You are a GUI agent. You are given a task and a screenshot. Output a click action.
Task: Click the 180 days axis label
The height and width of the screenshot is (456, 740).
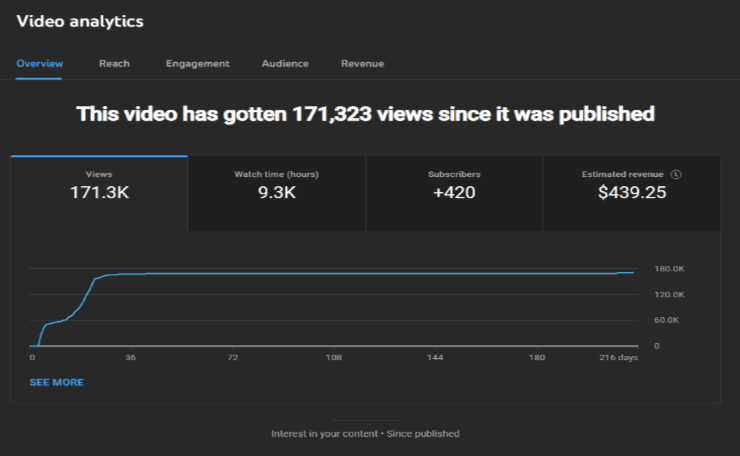[537, 357]
